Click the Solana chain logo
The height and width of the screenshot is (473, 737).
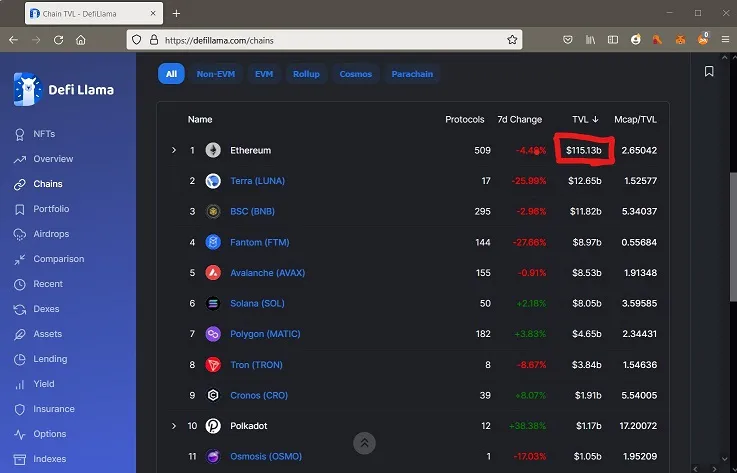tap(213, 303)
